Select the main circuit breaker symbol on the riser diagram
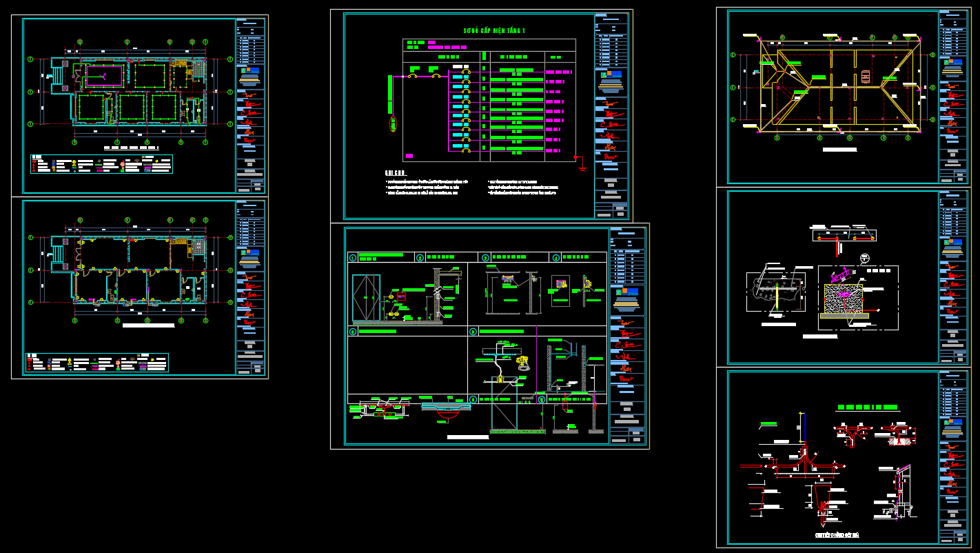 click(412, 76)
